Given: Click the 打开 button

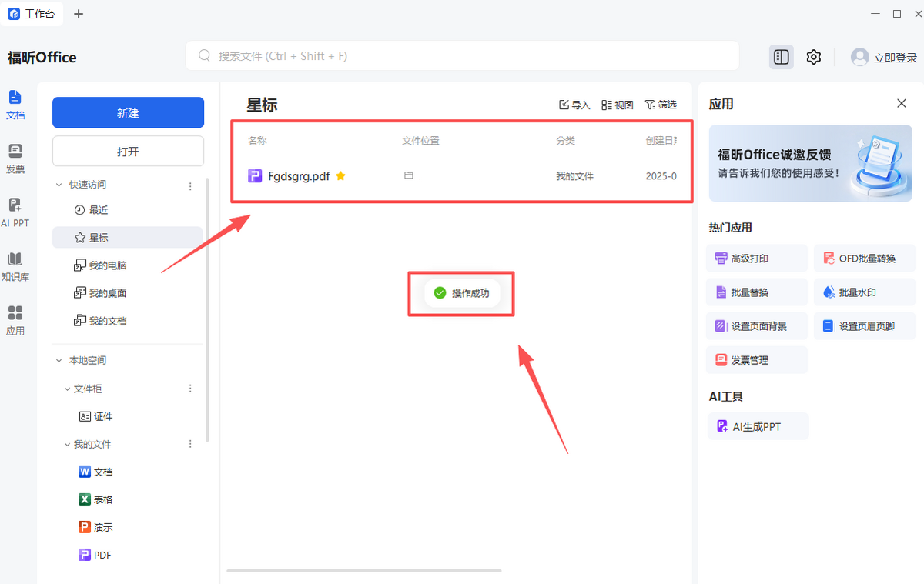Looking at the screenshot, I should click(x=128, y=151).
